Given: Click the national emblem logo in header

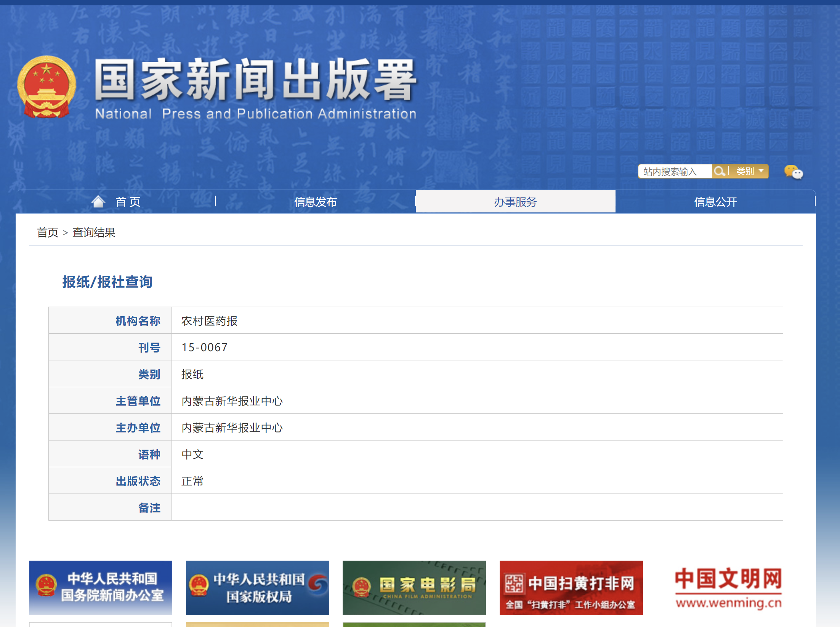Looking at the screenshot, I should [46, 86].
